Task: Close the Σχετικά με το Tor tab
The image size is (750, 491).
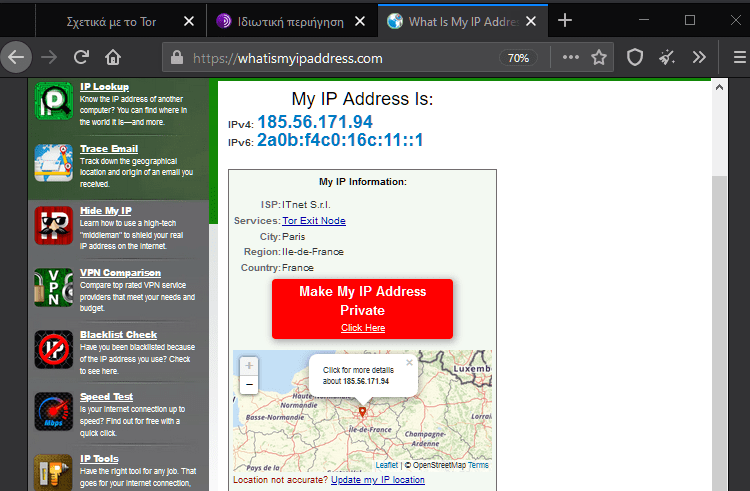Action: coord(189,21)
